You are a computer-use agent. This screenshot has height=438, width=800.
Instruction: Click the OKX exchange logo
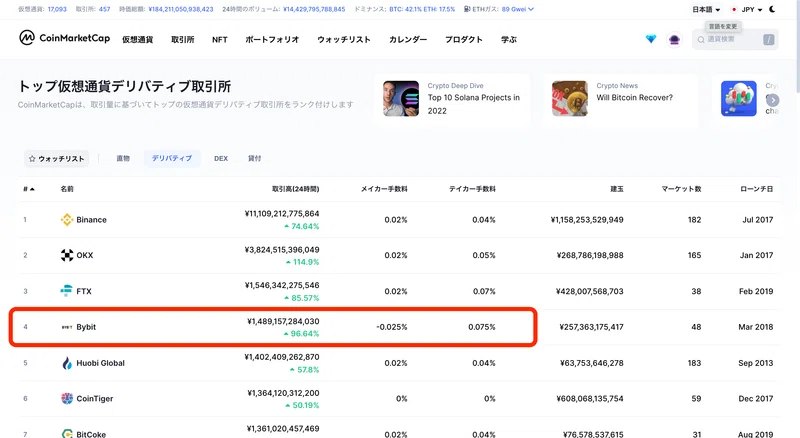(x=67, y=255)
